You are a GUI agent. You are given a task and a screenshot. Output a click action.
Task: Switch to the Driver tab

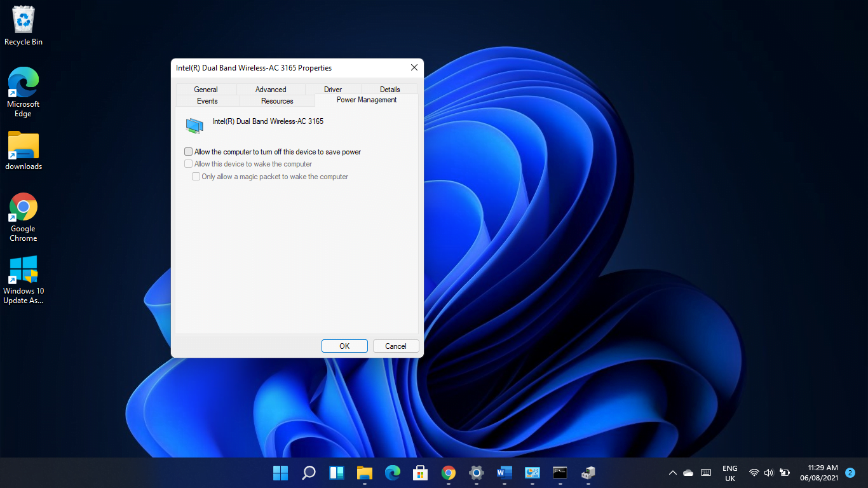(x=333, y=89)
